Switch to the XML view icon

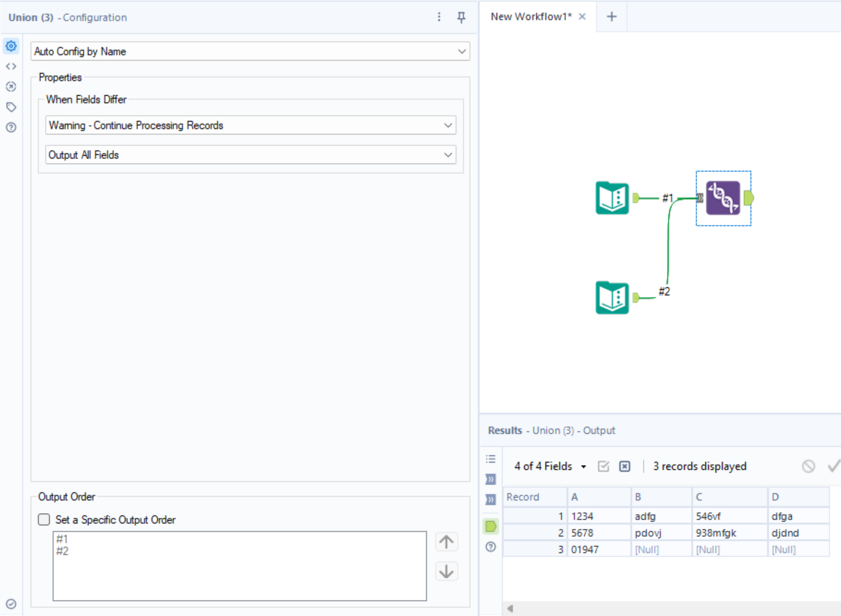coord(11,66)
